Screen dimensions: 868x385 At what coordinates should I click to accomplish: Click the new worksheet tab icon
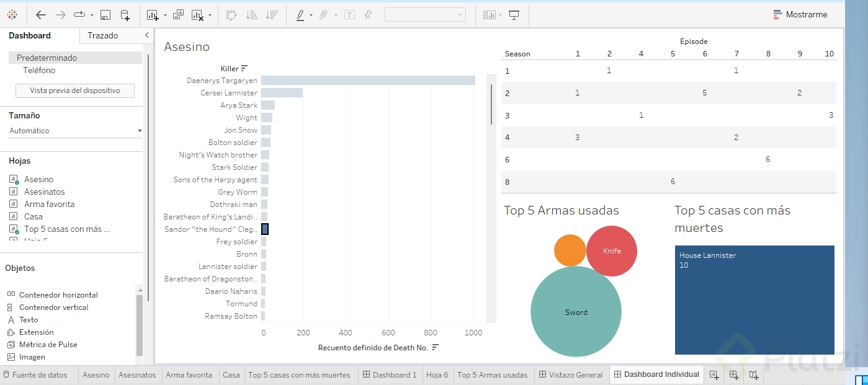pyautogui.click(x=714, y=374)
